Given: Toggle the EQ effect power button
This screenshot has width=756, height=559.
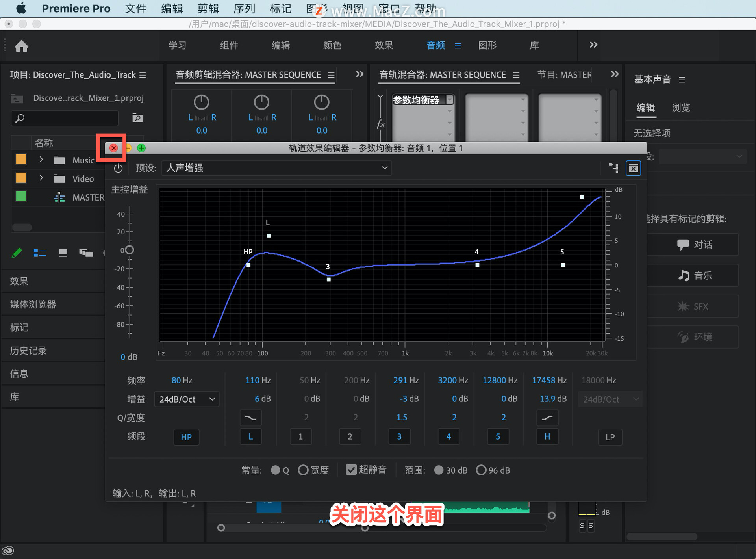Looking at the screenshot, I should pyautogui.click(x=118, y=168).
